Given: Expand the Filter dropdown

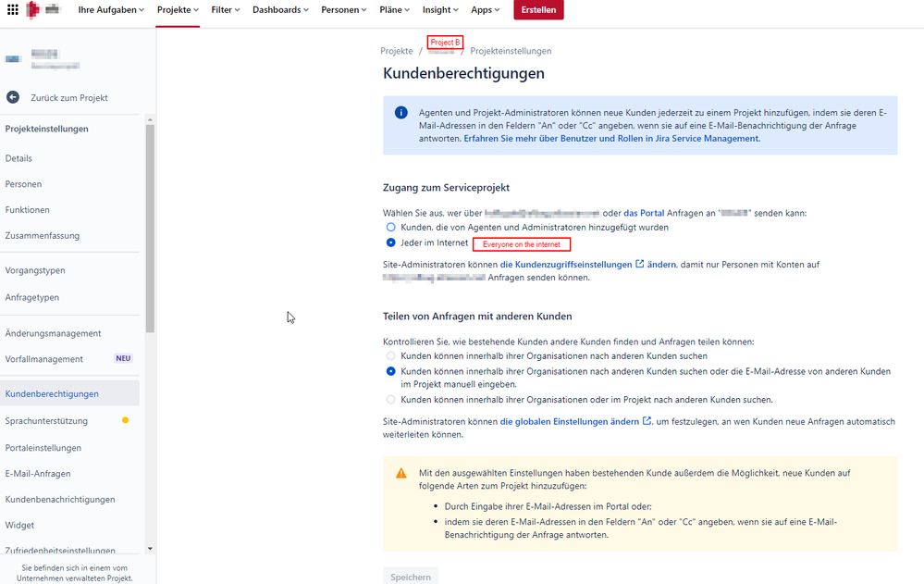Looking at the screenshot, I should pos(226,9).
